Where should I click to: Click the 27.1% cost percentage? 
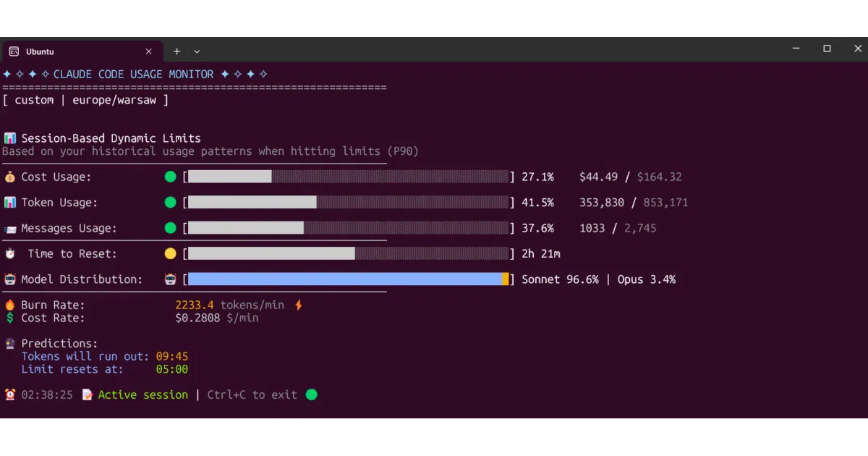click(538, 177)
